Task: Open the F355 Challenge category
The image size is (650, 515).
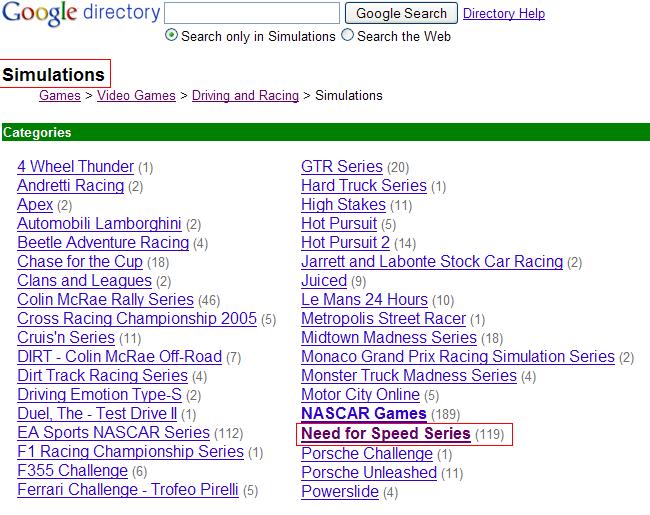Action: click(73, 471)
